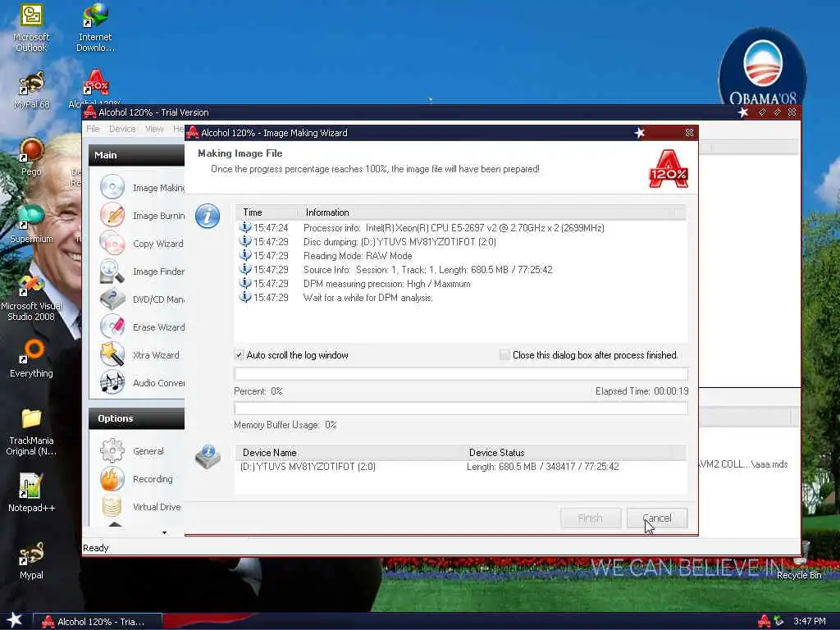Select device row YTUVS MV81YZOTIFOT
The image size is (840, 630).
[x=461, y=467]
